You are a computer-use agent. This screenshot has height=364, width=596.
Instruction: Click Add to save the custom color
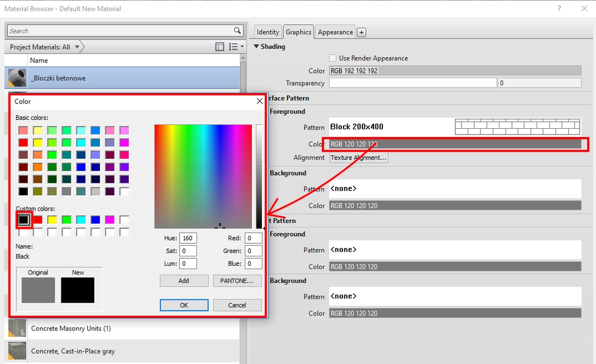pyautogui.click(x=184, y=280)
